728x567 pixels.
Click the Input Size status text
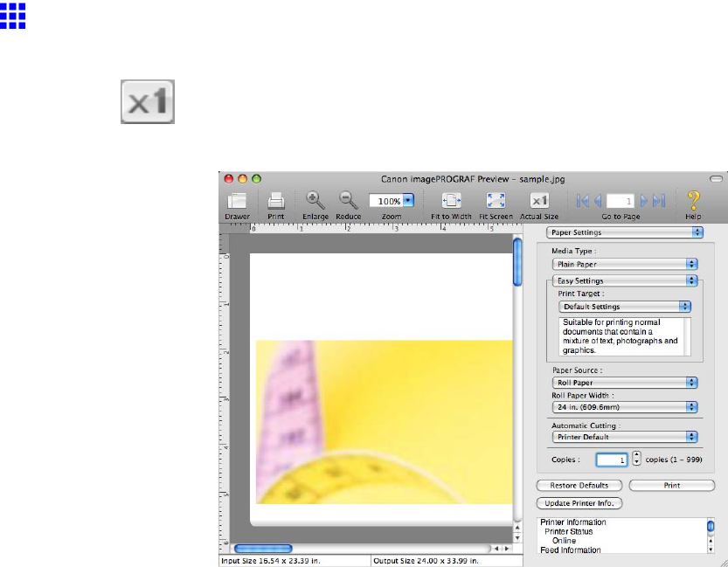point(271,561)
